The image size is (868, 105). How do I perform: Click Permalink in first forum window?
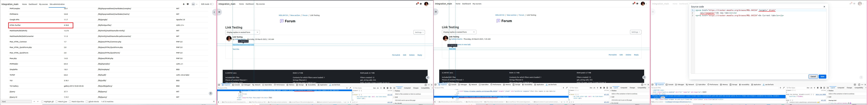click(x=396, y=55)
